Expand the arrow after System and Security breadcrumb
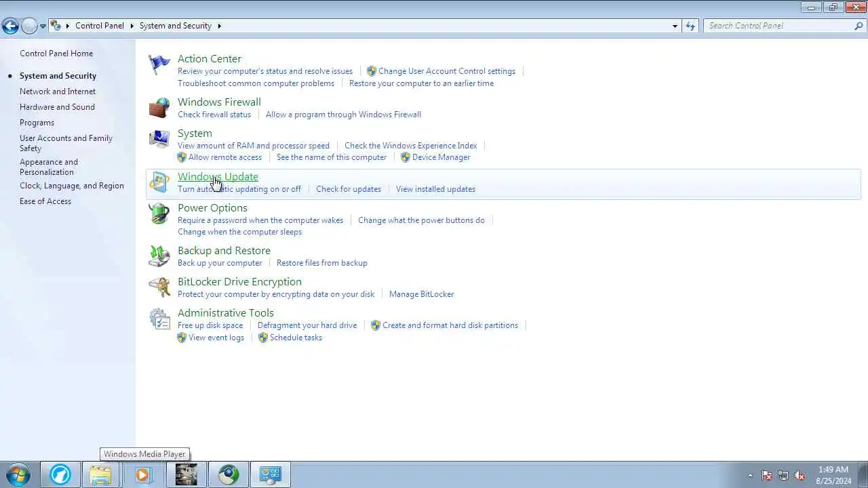 coord(220,26)
